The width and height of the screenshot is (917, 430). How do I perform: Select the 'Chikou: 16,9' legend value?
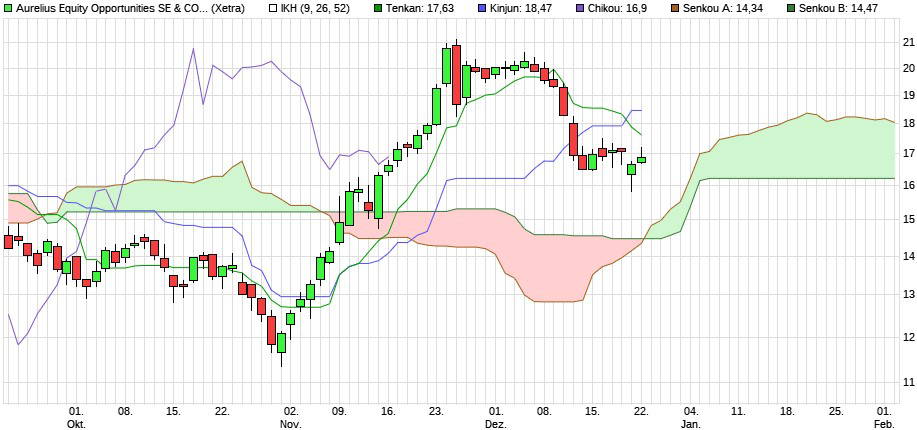[616, 9]
